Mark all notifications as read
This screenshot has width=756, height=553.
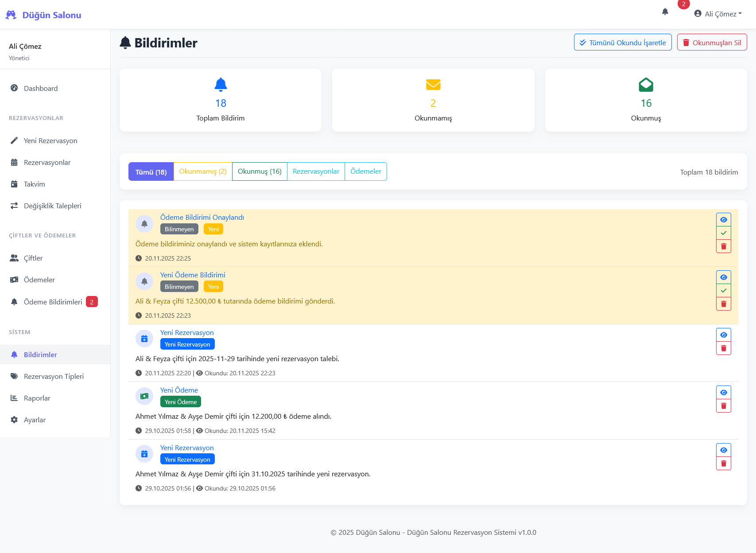pyautogui.click(x=622, y=43)
